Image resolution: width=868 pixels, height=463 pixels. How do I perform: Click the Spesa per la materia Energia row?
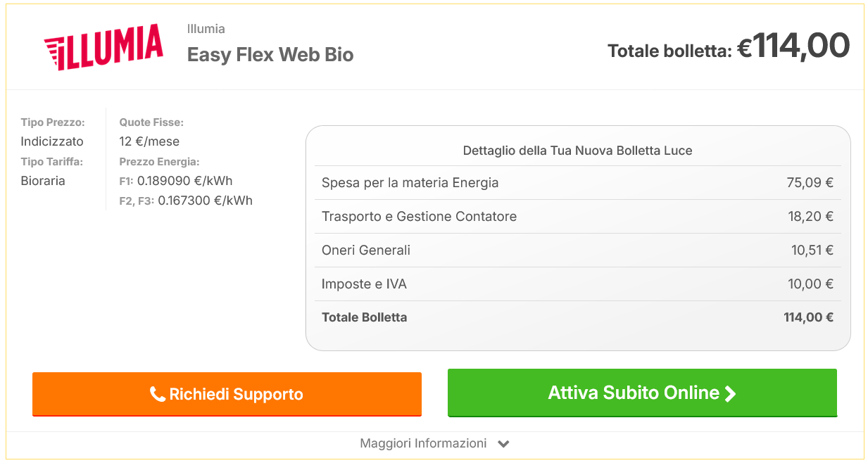tap(577, 183)
